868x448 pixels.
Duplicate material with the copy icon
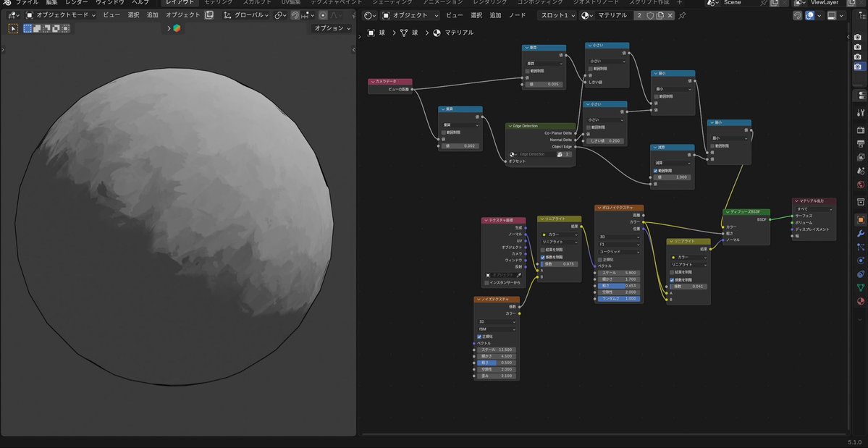[x=660, y=15]
